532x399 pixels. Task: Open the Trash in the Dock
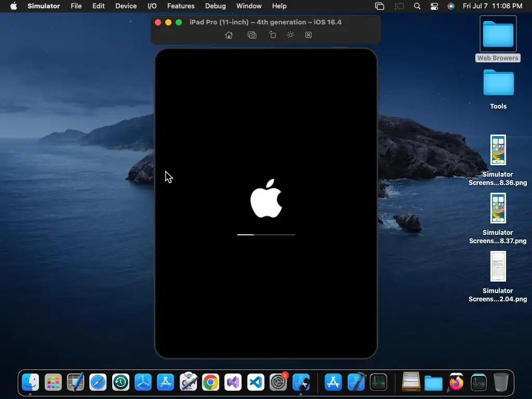point(501,382)
